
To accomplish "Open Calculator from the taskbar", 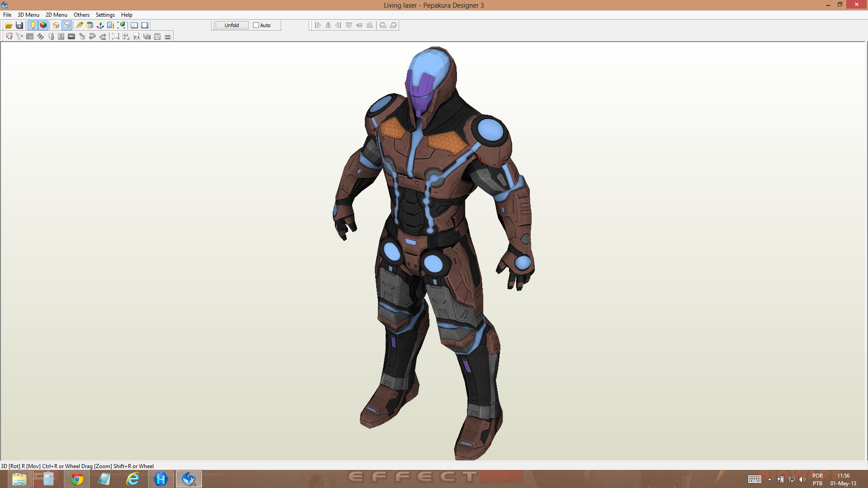I will coord(48,479).
